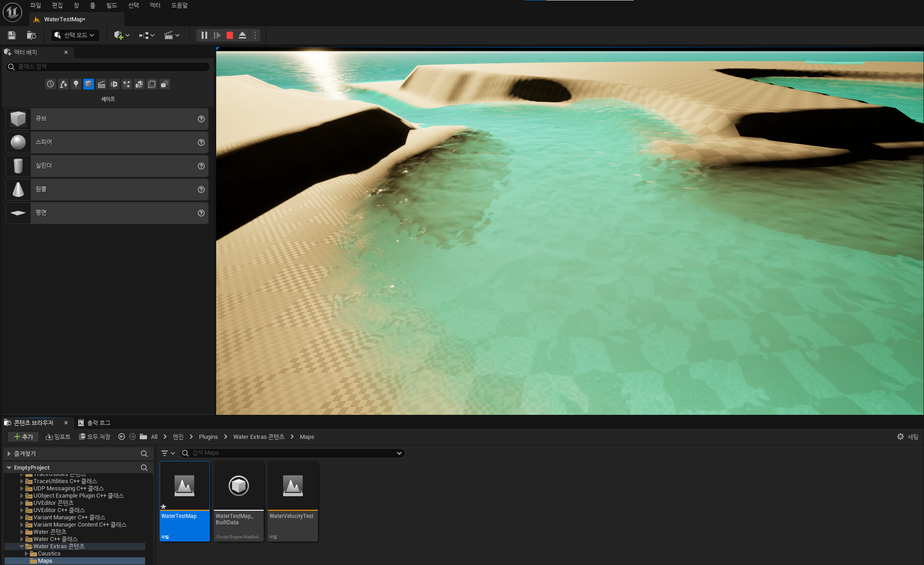Stop the play session with red square
924x565 pixels.
pyautogui.click(x=230, y=35)
